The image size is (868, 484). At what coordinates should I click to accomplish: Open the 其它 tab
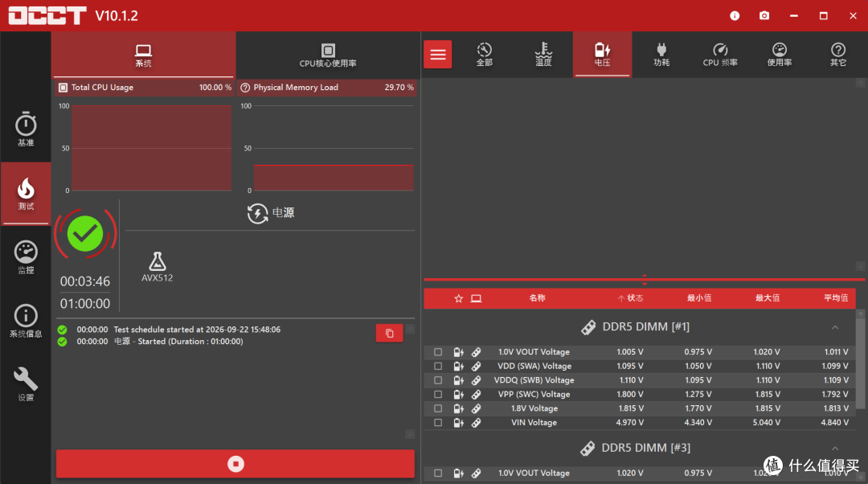838,55
